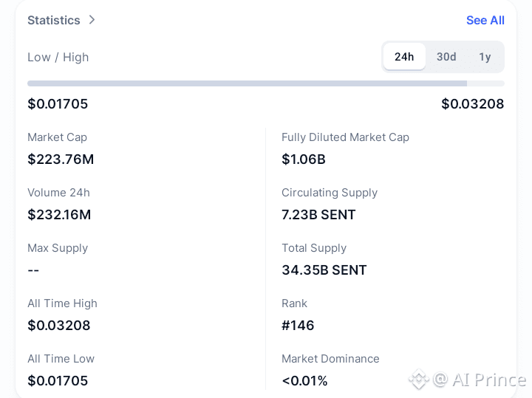Click the Circulating Supply label
Image resolution: width=532 pixels, height=398 pixels.
click(x=330, y=193)
